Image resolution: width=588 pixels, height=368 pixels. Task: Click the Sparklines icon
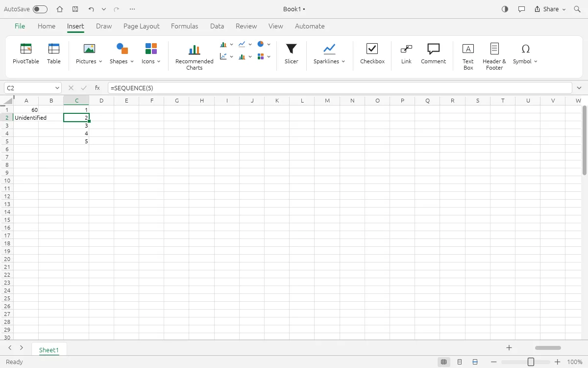(329, 49)
